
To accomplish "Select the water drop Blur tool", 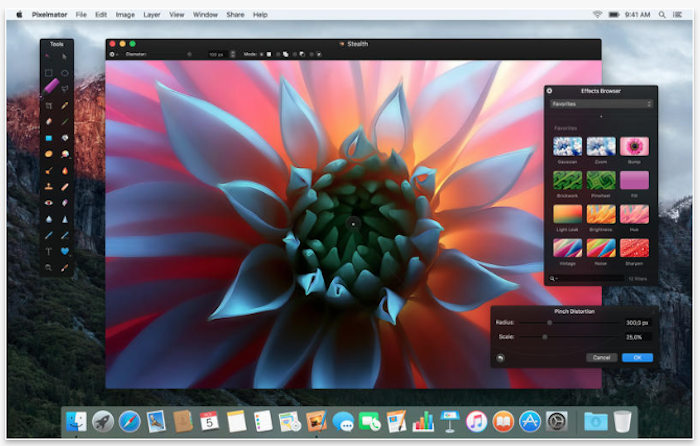I will tap(49, 219).
